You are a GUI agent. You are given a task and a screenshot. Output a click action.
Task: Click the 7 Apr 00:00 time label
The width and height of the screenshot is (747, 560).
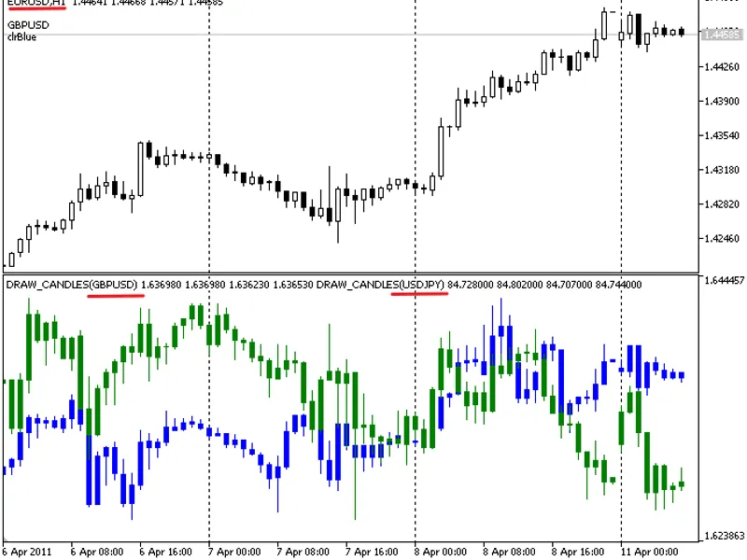[234, 552]
